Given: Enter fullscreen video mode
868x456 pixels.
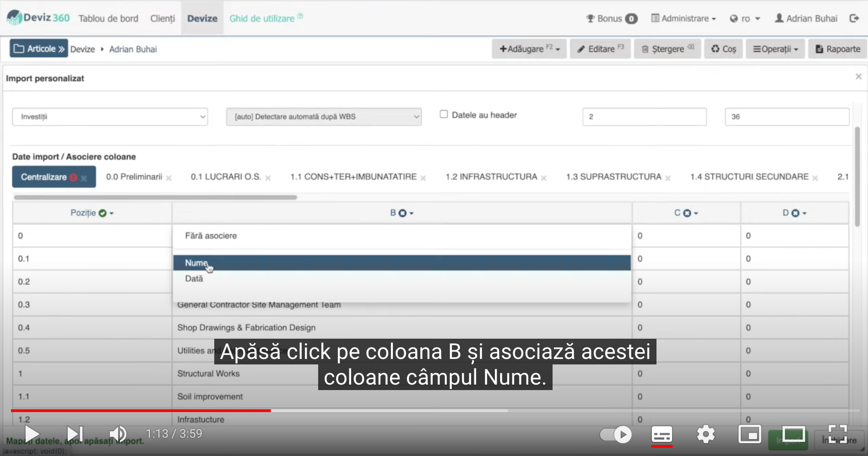Looking at the screenshot, I should point(837,434).
